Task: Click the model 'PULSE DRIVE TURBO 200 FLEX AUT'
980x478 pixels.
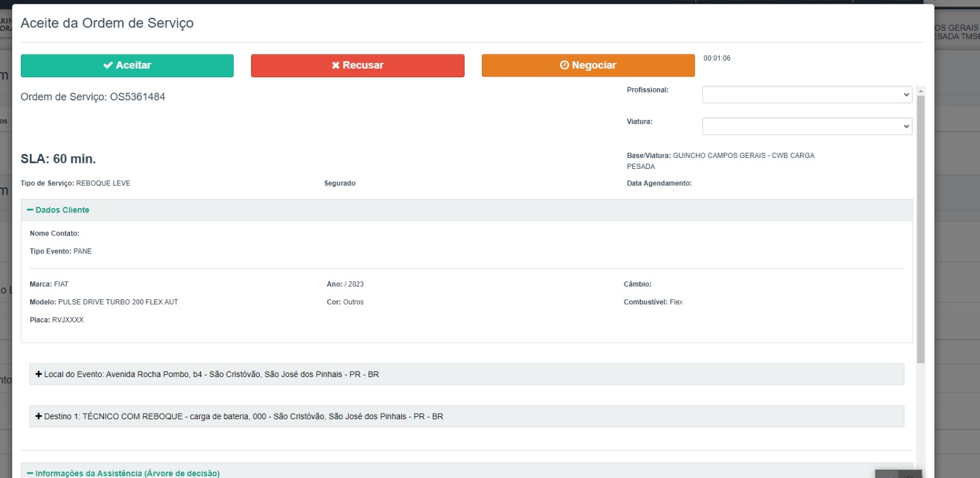Action: pyautogui.click(x=118, y=302)
